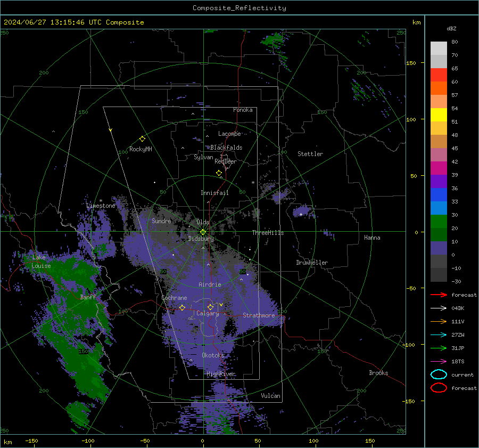479x448 pixels.
Task: Click the Brooks city label
Action: coord(378,373)
